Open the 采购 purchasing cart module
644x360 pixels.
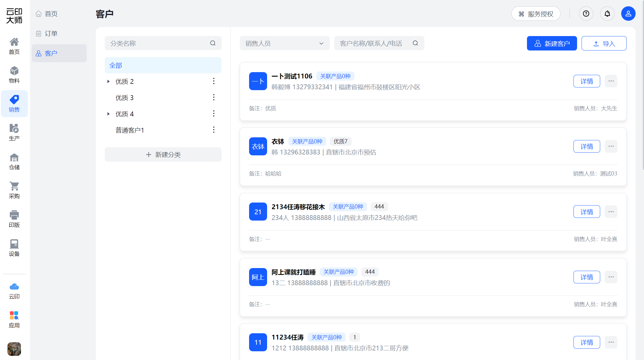(14, 190)
